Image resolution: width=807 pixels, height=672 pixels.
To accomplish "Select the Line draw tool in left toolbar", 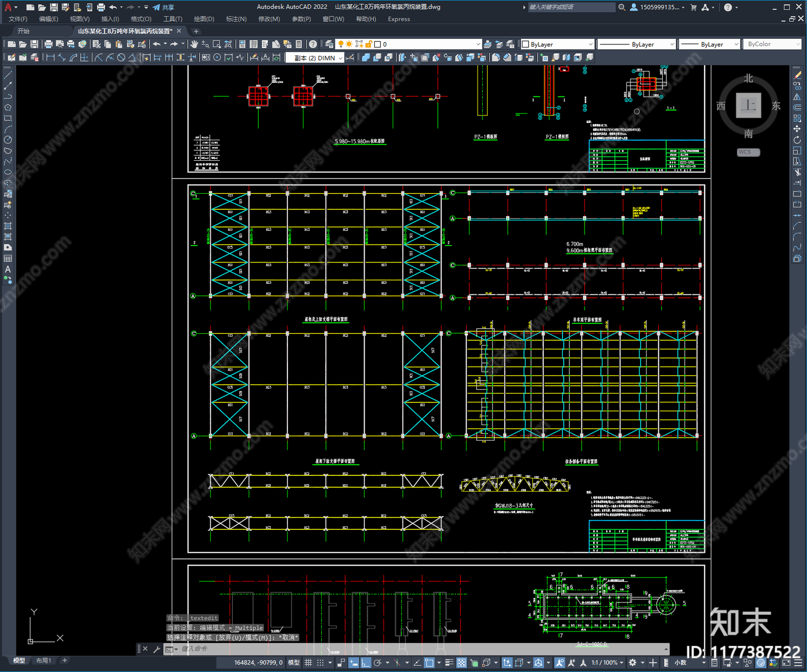I will [x=8, y=75].
